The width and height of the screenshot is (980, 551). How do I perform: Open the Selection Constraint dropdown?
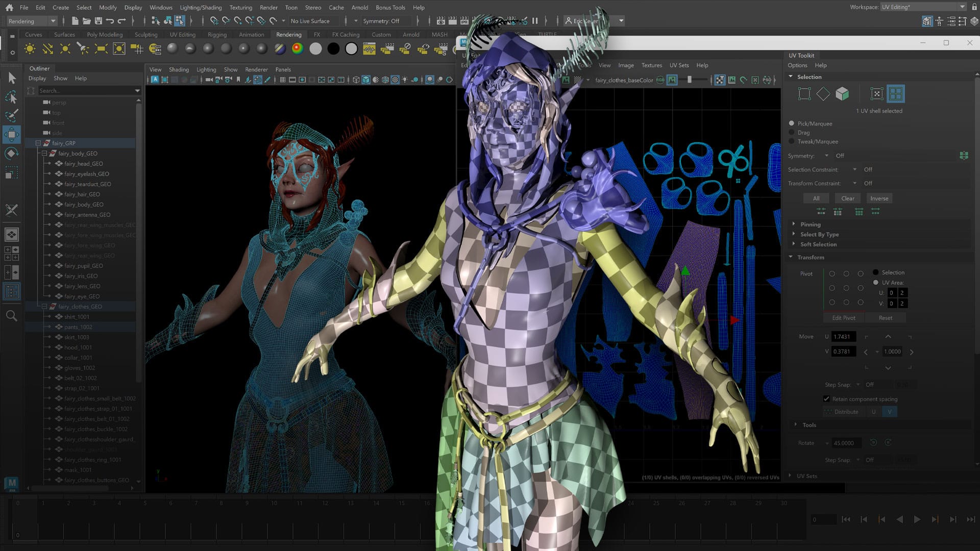(x=855, y=169)
